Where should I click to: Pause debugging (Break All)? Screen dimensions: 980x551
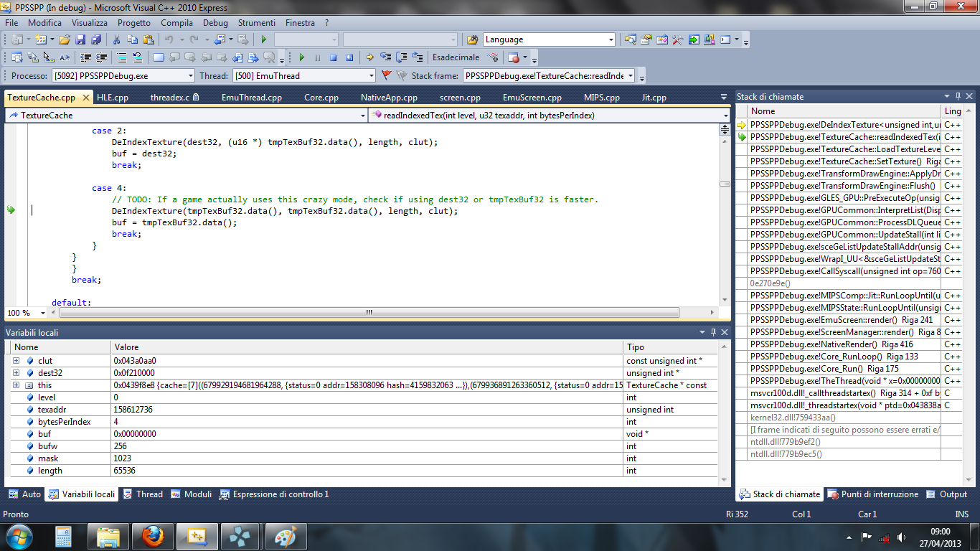pos(317,57)
